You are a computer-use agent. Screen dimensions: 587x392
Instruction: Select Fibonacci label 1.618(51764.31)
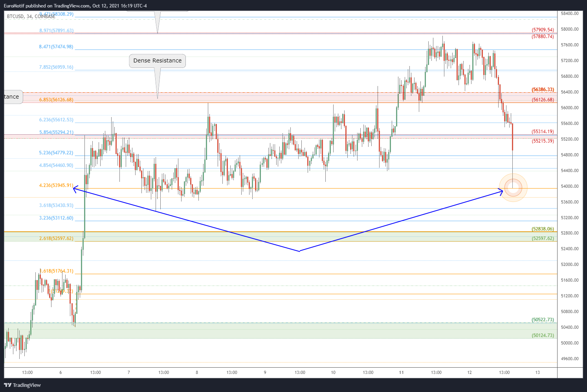pos(56,271)
